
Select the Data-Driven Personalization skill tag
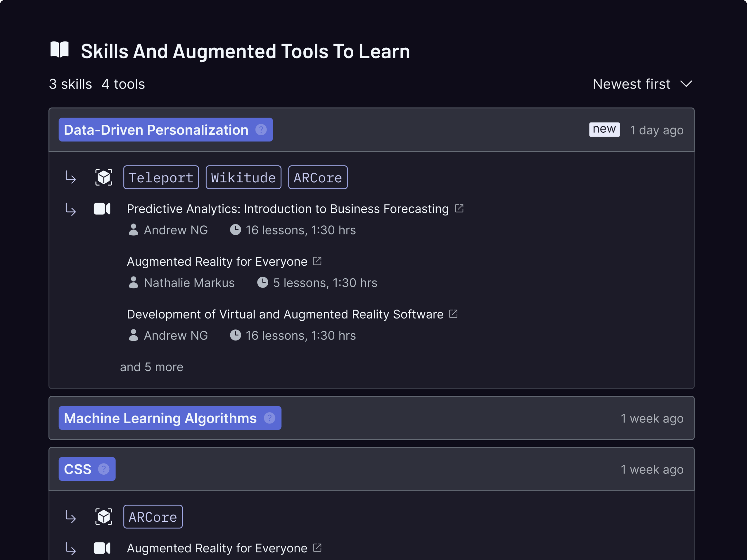coord(166,130)
